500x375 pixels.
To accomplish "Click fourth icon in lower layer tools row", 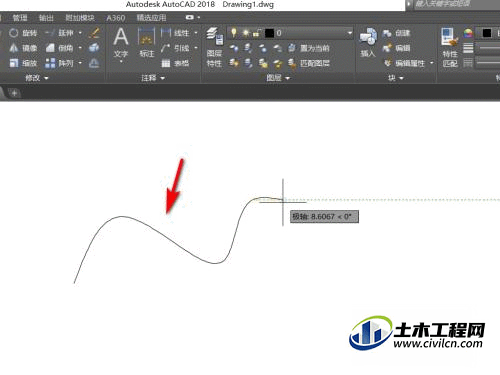I will [277, 63].
